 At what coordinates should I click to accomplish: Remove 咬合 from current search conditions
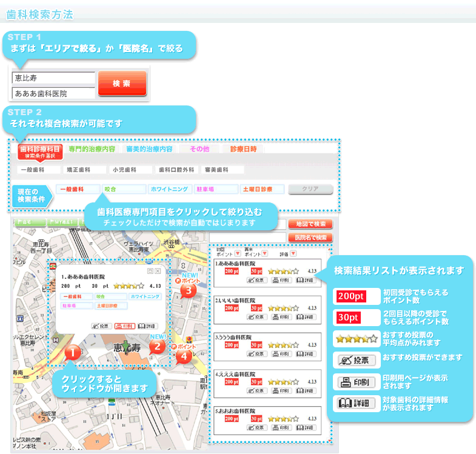(124, 189)
